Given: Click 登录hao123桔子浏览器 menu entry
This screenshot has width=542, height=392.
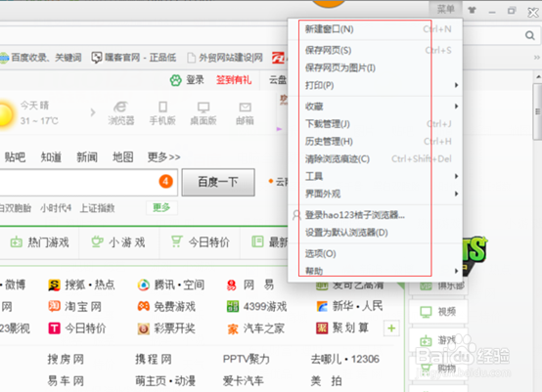Looking at the screenshot, I should (x=376, y=215).
